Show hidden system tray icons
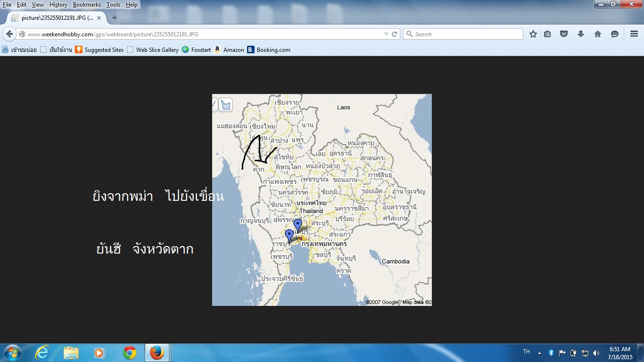 coord(539,353)
